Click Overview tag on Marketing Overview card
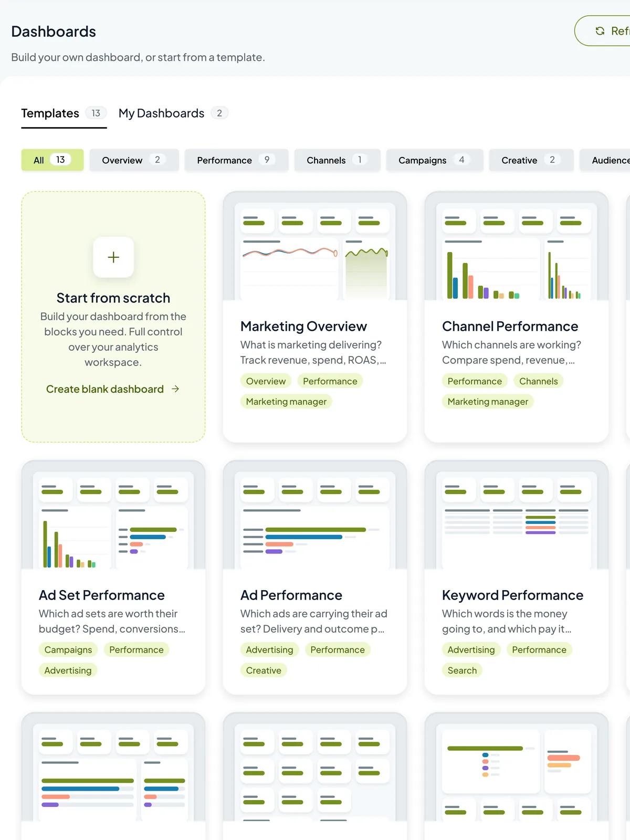Image resolution: width=630 pixels, height=840 pixels. (266, 381)
